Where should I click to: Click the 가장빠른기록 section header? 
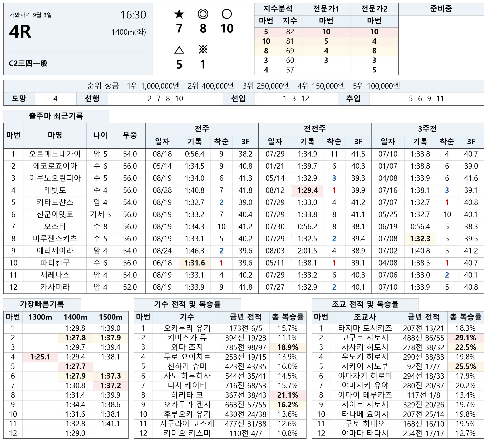click(x=42, y=304)
